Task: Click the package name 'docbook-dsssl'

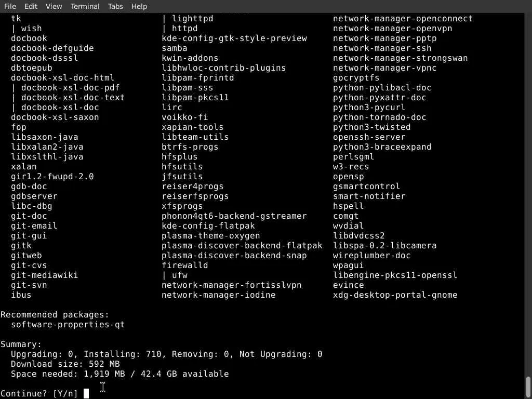Action: (x=45, y=58)
